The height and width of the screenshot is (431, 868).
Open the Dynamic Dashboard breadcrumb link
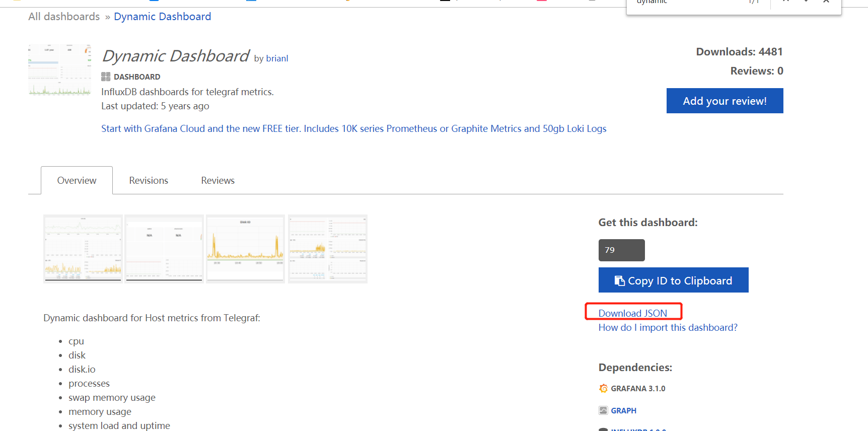(x=162, y=17)
